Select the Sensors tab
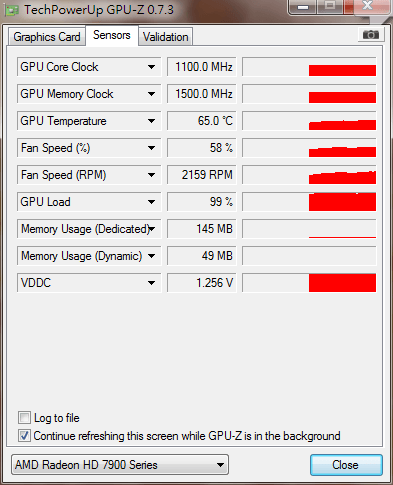Viewport: 393px width, 485px height. (112, 35)
